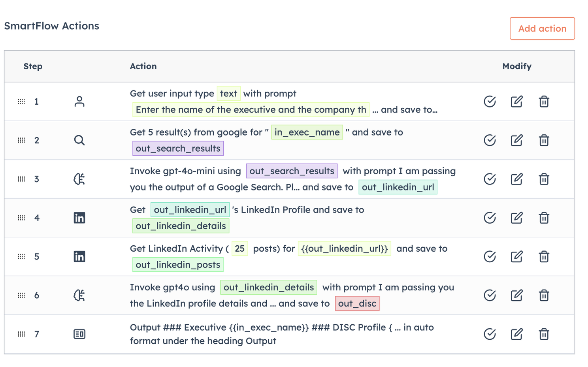Screen dimensions: 588x367
Task: Toggle checkmark for step 7 Output
Action: (x=490, y=334)
